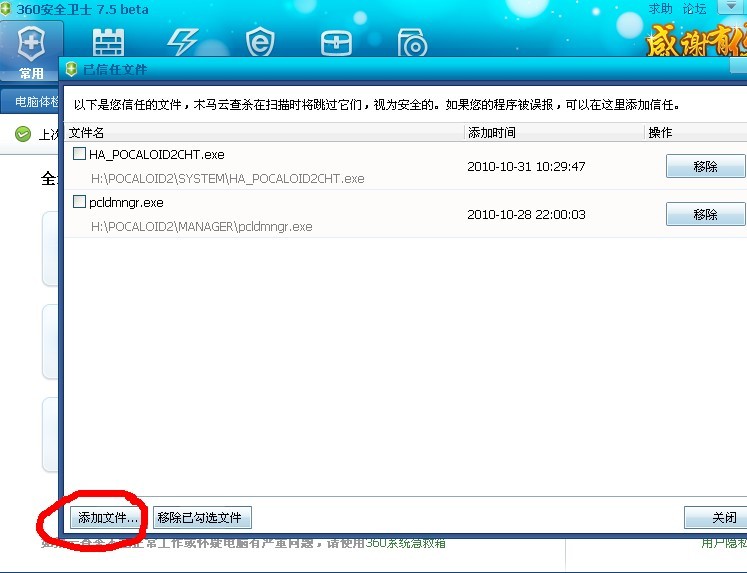Image resolution: width=747 pixels, height=573 pixels.
Task: Click timestamp 2010-10-28 22:00:03
Action: (x=526, y=214)
